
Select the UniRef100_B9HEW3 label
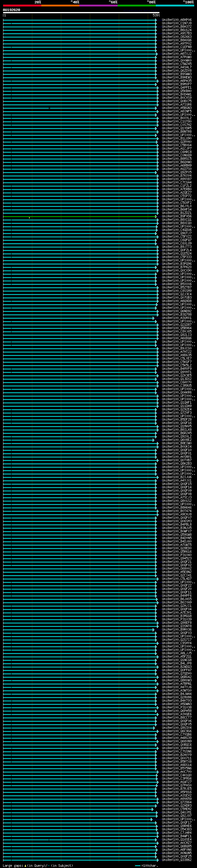[x=177, y=78]
